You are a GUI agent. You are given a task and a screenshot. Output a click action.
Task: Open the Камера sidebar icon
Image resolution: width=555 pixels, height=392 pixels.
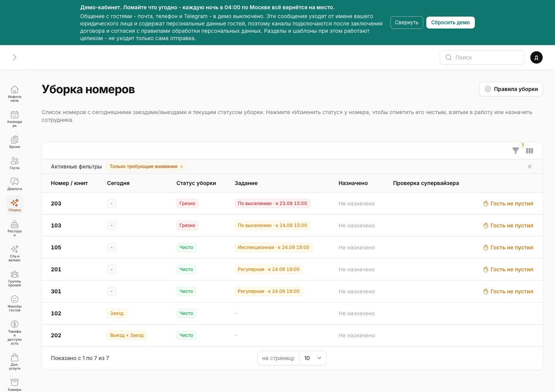coord(15,384)
